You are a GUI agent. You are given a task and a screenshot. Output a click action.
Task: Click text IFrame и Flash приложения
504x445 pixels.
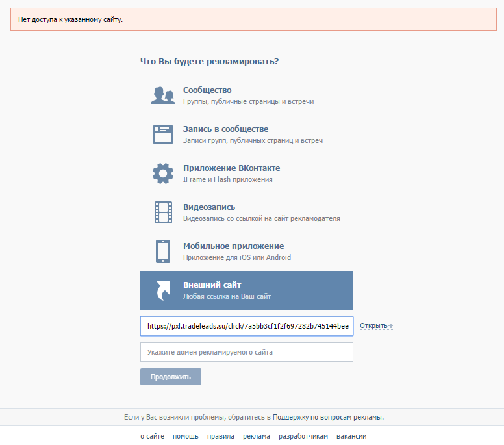point(228,179)
